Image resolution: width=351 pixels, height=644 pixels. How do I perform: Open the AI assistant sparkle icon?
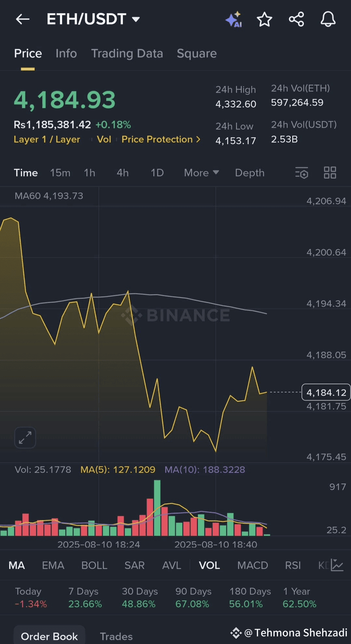coord(233,19)
